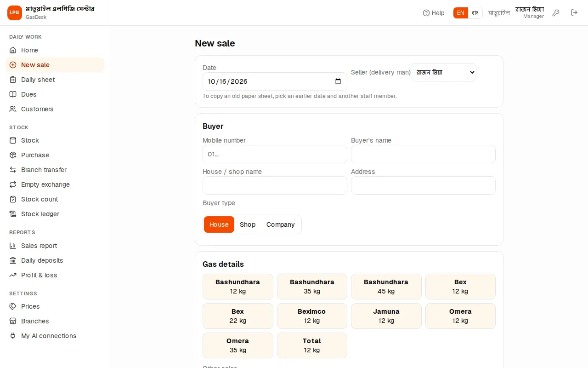The height and width of the screenshot is (368, 588).
Task: Click the Stock count clipboard-check icon
Action: click(x=13, y=199)
